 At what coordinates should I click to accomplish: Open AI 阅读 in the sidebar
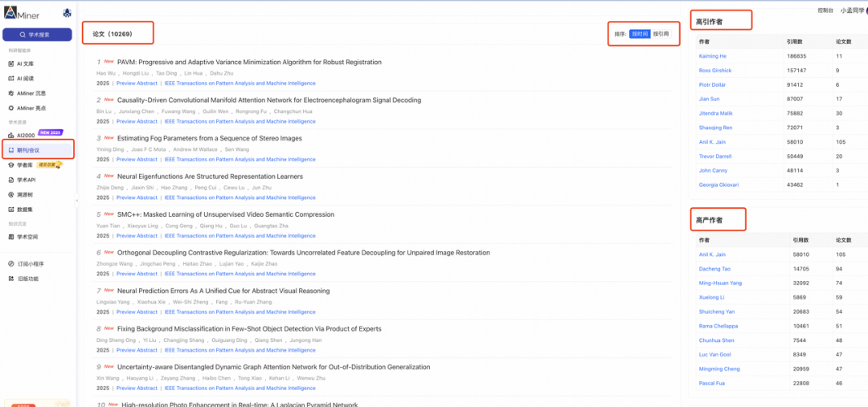tap(25, 79)
